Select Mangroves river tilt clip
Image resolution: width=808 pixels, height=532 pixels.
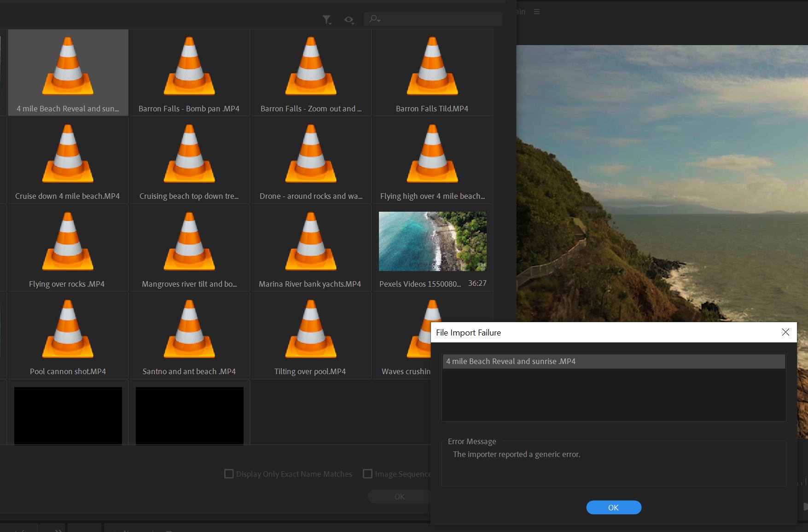coord(189,248)
